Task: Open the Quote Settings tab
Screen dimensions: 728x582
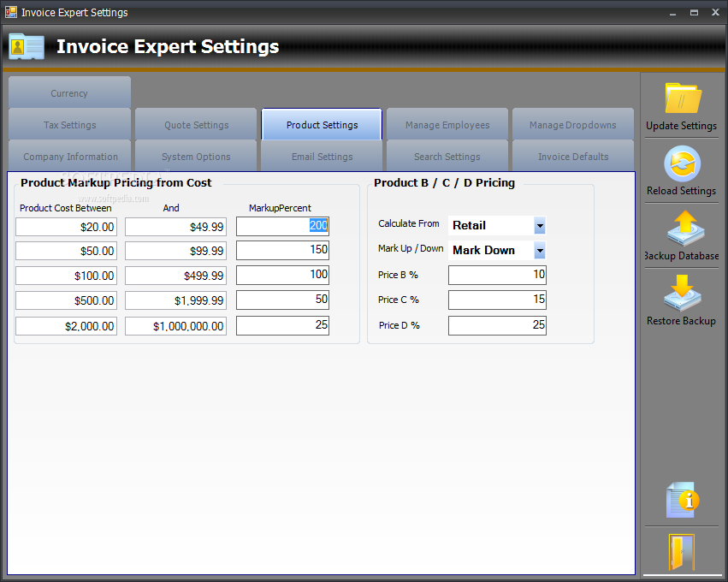Action: tap(196, 124)
